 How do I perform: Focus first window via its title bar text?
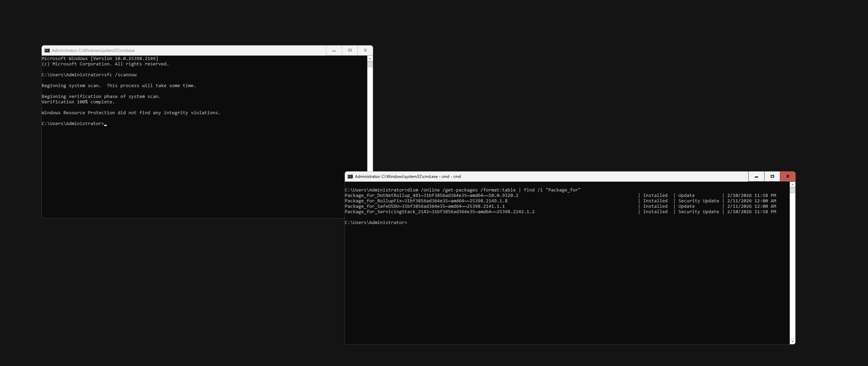tap(93, 50)
